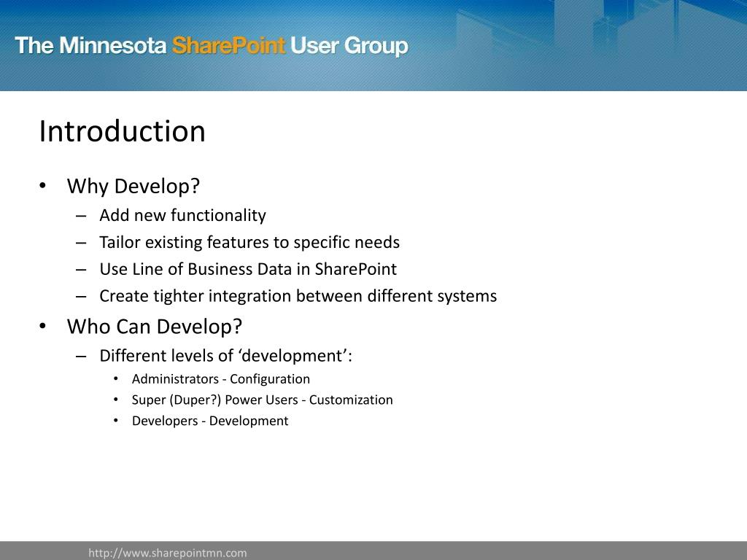Click 'Developers - Development' sub-bullet
This screenshot has width=747, height=560.
209,421
